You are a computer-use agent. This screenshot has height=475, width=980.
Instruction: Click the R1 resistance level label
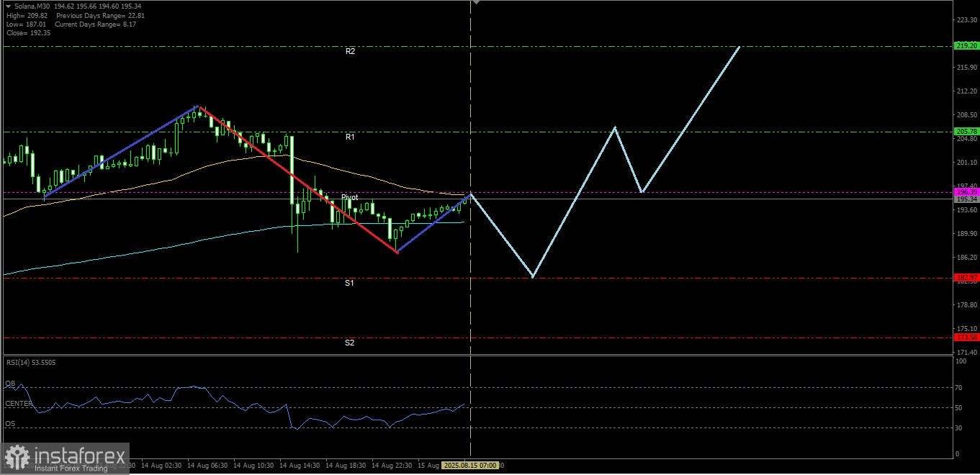[350, 137]
